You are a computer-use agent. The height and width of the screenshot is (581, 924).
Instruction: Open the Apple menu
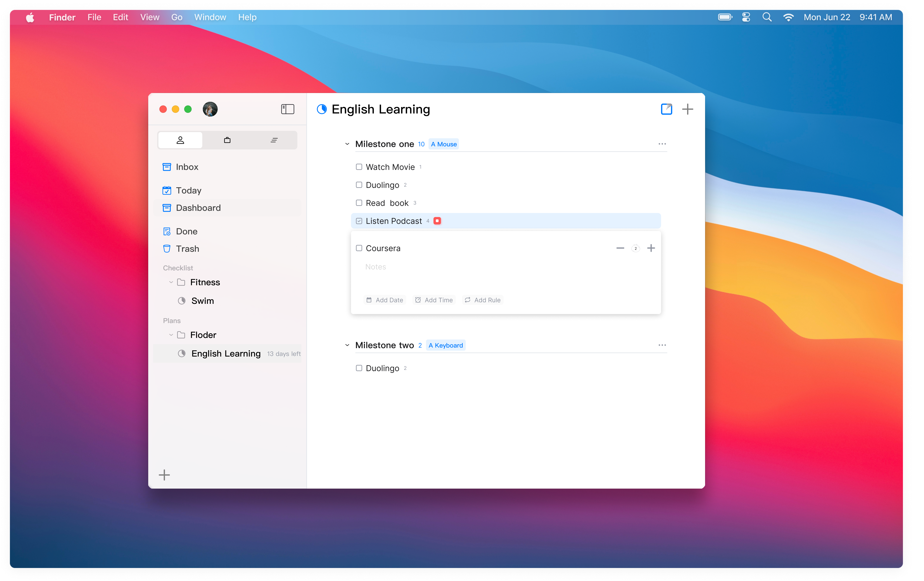(30, 17)
